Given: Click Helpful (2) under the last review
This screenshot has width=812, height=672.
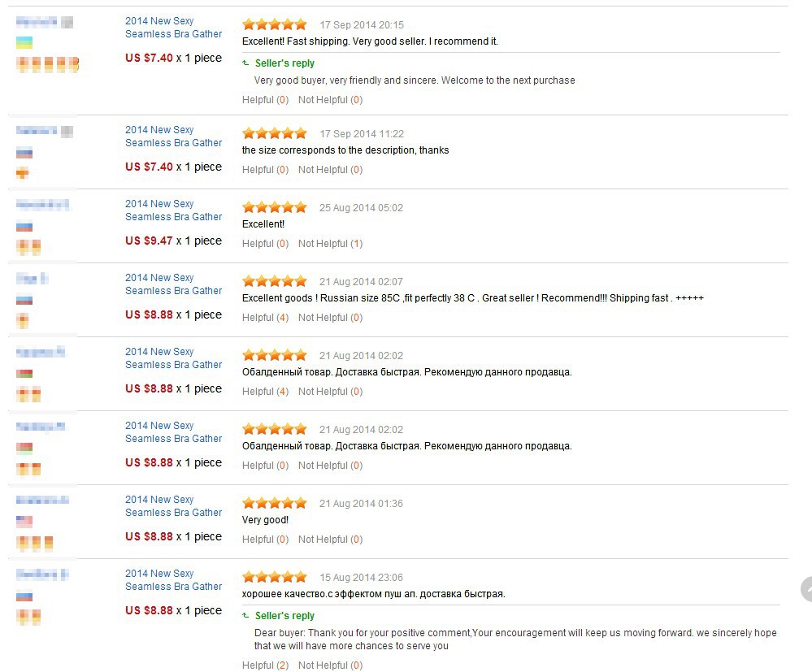Looking at the screenshot, I should pyautogui.click(x=265, y=665).
